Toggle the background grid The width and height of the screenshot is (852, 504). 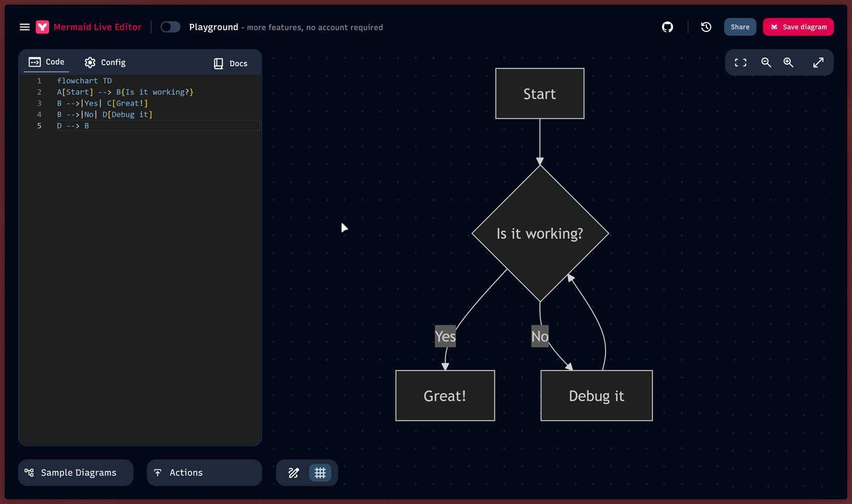[320, 472]
